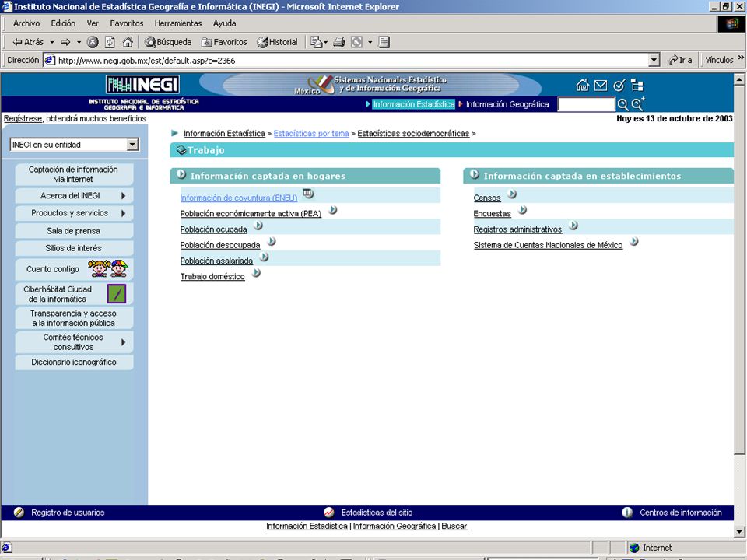Click the arrow icon beside Población ocupada
The image size is (747, 560).
pyautogui.click(x=258, y=226)
